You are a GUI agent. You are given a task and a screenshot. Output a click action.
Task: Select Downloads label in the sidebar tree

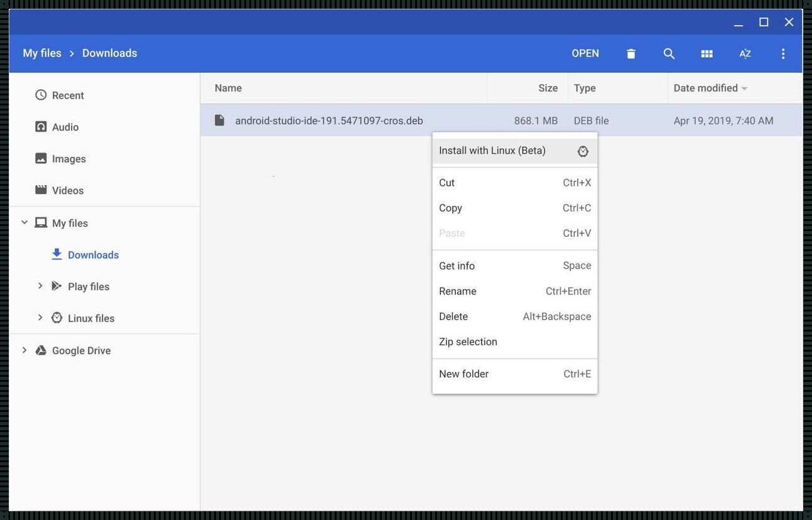point(94,255)
